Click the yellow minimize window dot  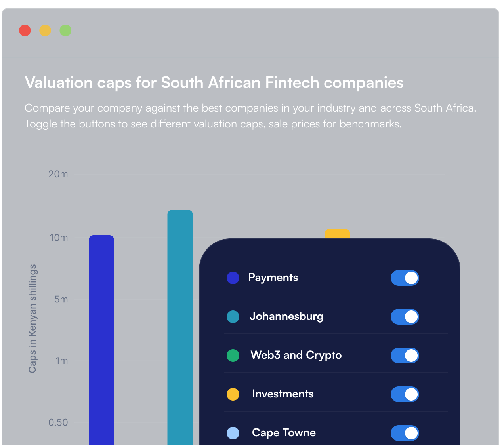click(45, 30)
